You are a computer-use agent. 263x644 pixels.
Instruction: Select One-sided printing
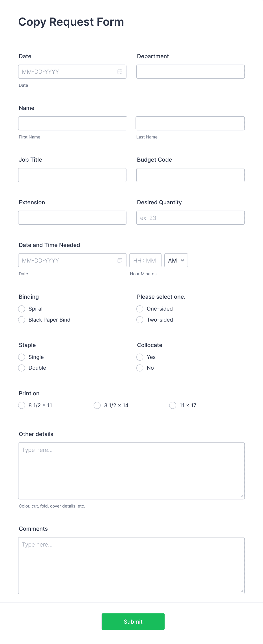[139, 309]
